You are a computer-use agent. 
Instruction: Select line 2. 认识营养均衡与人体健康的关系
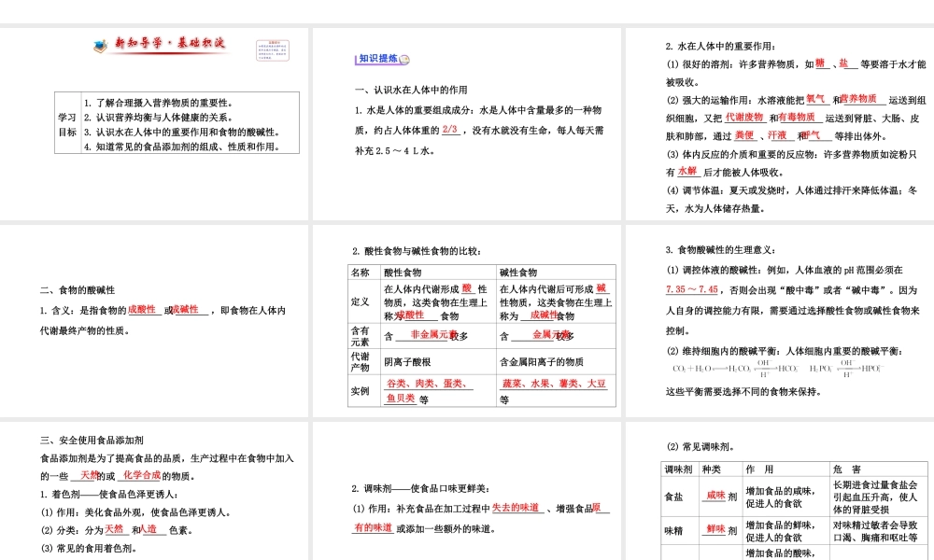tap(158, 118)
